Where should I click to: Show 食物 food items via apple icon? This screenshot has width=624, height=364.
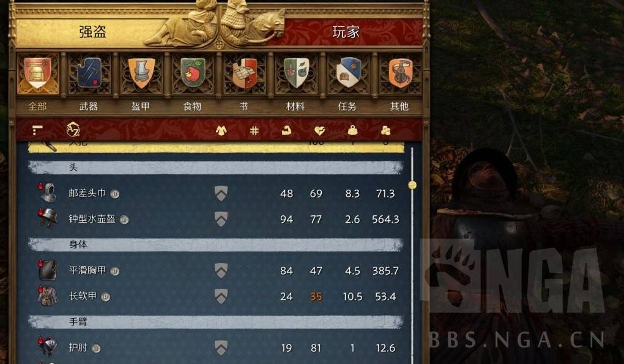tap(193, 73)
